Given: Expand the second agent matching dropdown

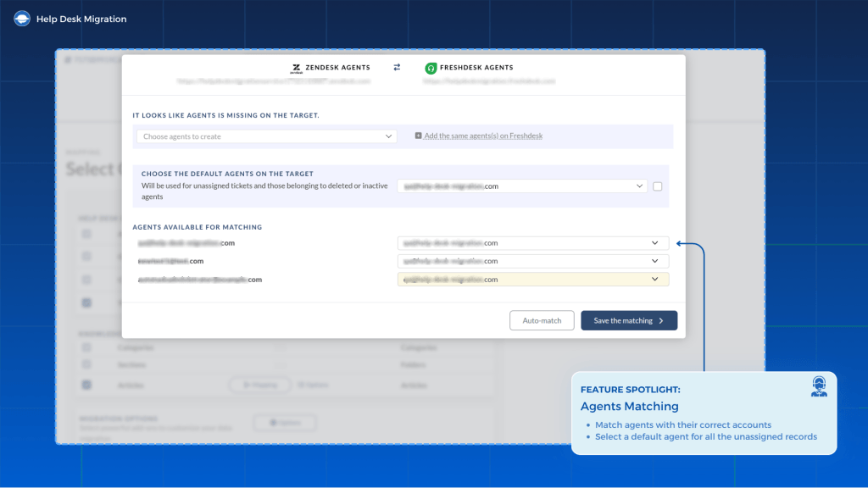Looking at the screenshot, I should 533,261.
